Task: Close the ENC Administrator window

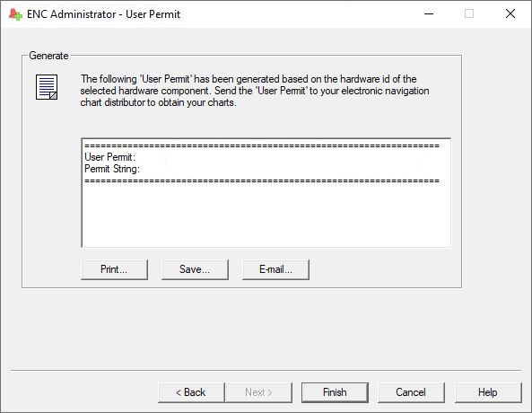Action: [510, 14]
